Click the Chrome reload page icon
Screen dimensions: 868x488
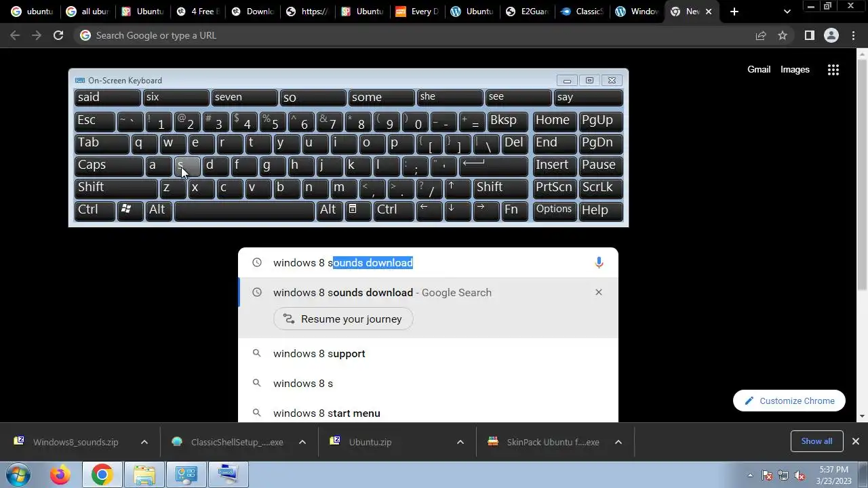[58, 35]
